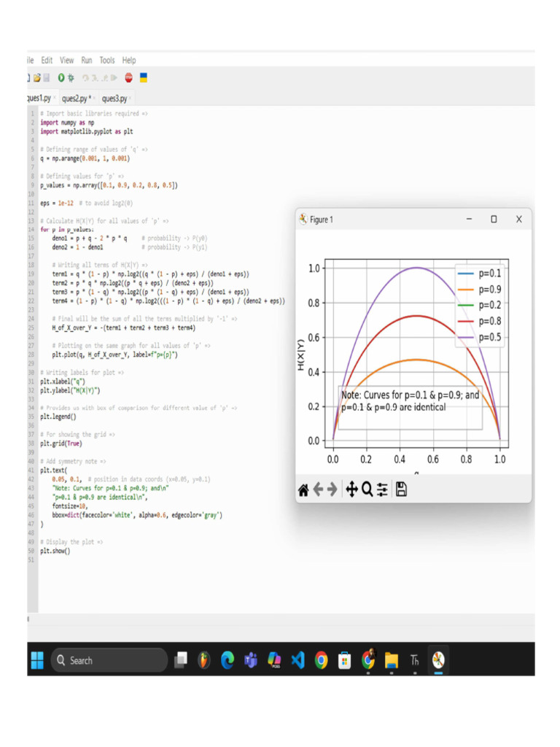This screenshot has width=560, height=747.
Task: Click the 'plt.xlabel("q")' line in the editor
Action: (x=63, y=381)
